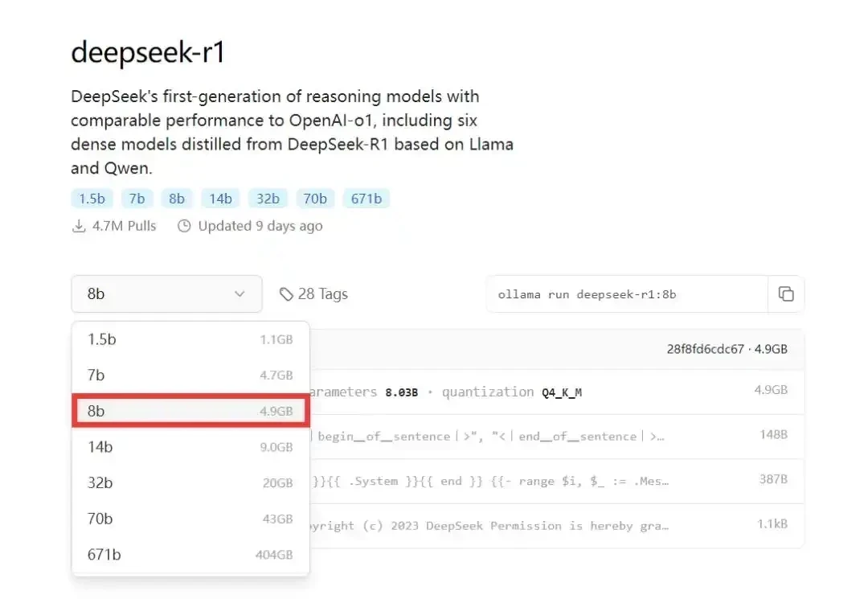Click the clock icon beside Updated
868x599 pixels.
tap(184, 226)
